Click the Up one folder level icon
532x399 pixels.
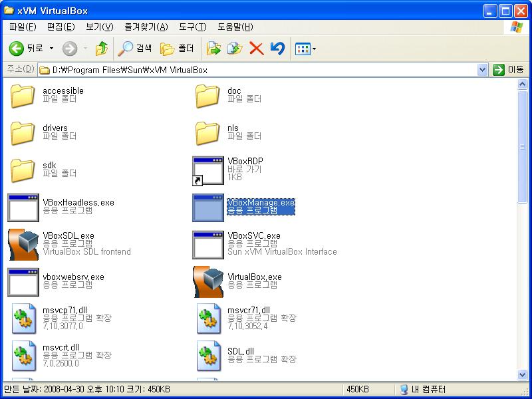coord(101,49)
